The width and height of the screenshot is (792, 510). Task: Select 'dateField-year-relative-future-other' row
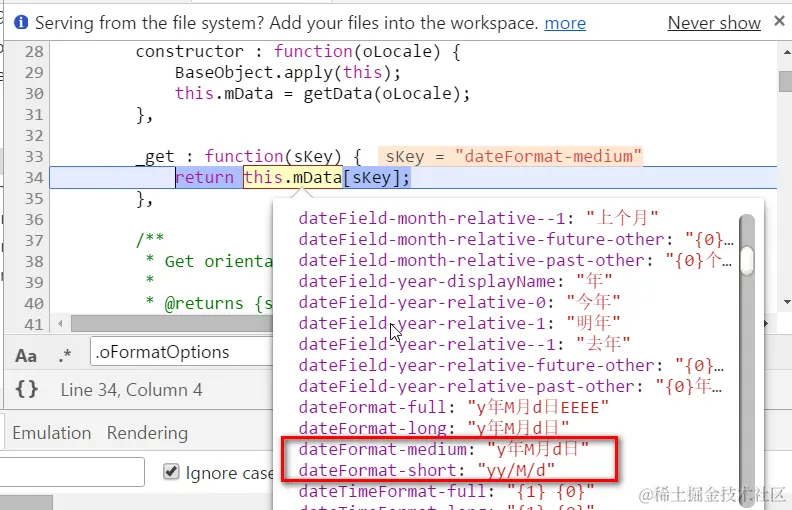point(511,365)
